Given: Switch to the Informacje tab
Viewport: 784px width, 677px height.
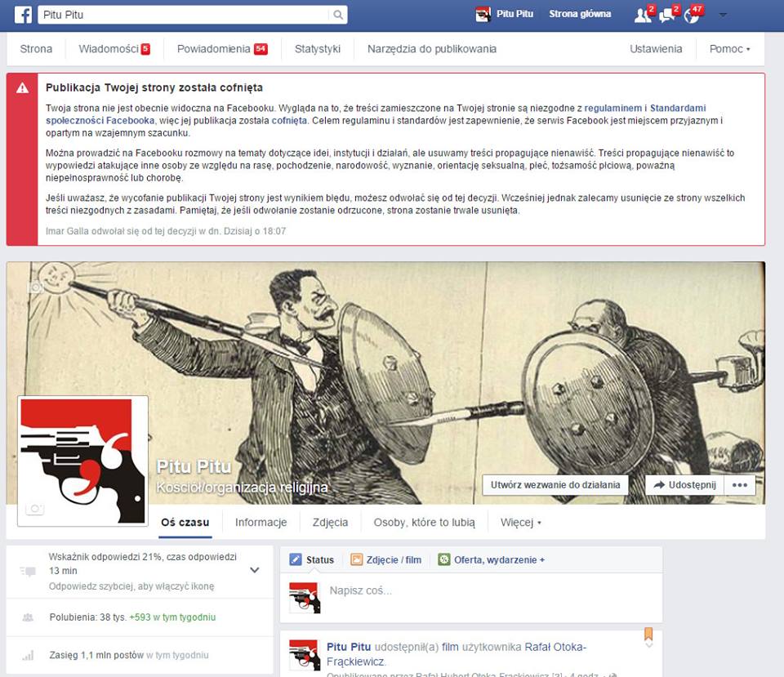Looking at the screenshot, I should 261,523.
